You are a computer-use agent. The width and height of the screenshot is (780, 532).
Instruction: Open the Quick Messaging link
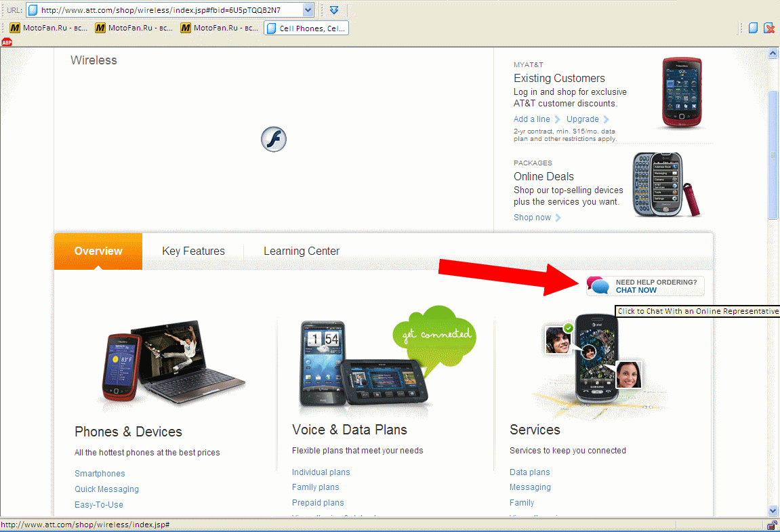[106, 489]
